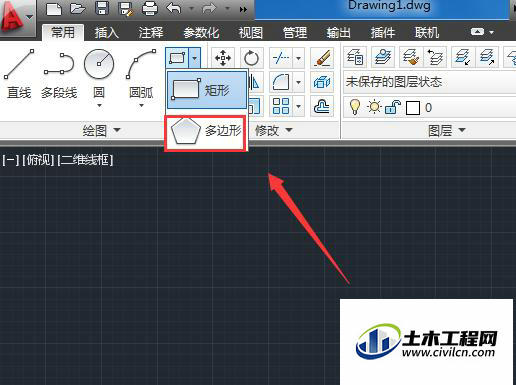Click the Layer Previous icon
Viewport: 516px width, 385px height.
pos(435,57)
